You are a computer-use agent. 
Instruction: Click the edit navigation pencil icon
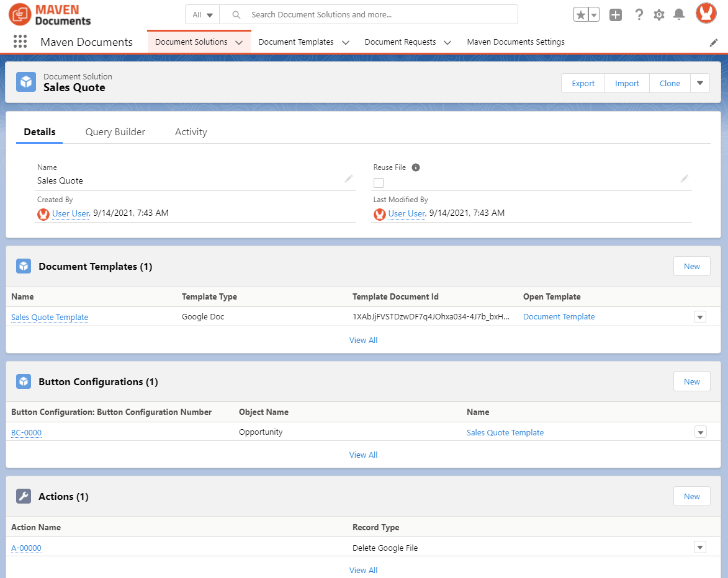pos(714,42)
